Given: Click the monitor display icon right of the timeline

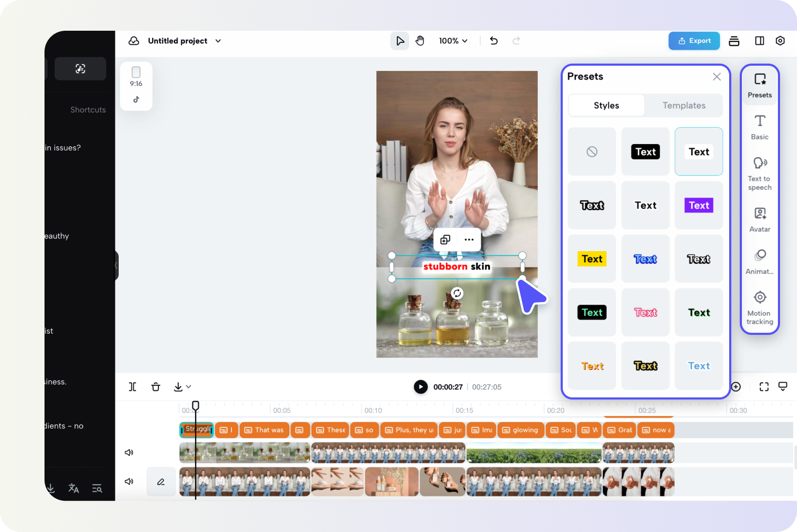Looking at the screenshot, I should pyautogui.click(x=783, y=386).
